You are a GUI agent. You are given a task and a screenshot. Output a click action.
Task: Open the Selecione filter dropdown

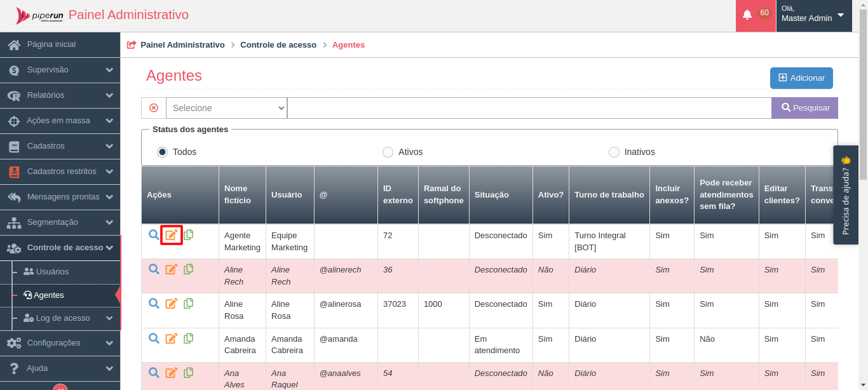click(227, 108)
